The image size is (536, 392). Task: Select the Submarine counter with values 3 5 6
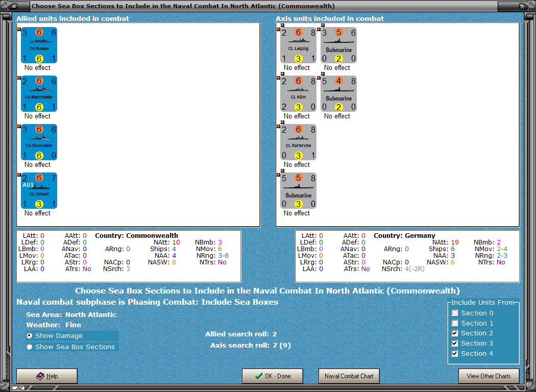coord(339,45)
